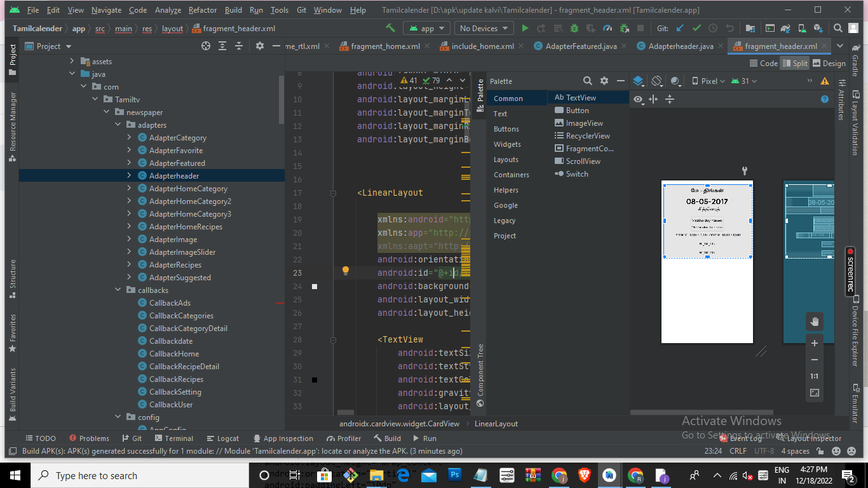Switch editor to Design view mode
Screen dimensions: 868x488
[829, 63]
